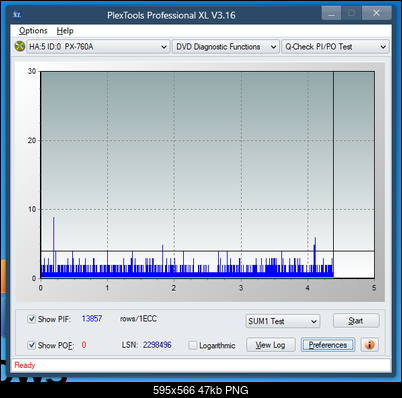Open the orange info icon button
This screenshot has height=398, width=402.
point(369,345)
